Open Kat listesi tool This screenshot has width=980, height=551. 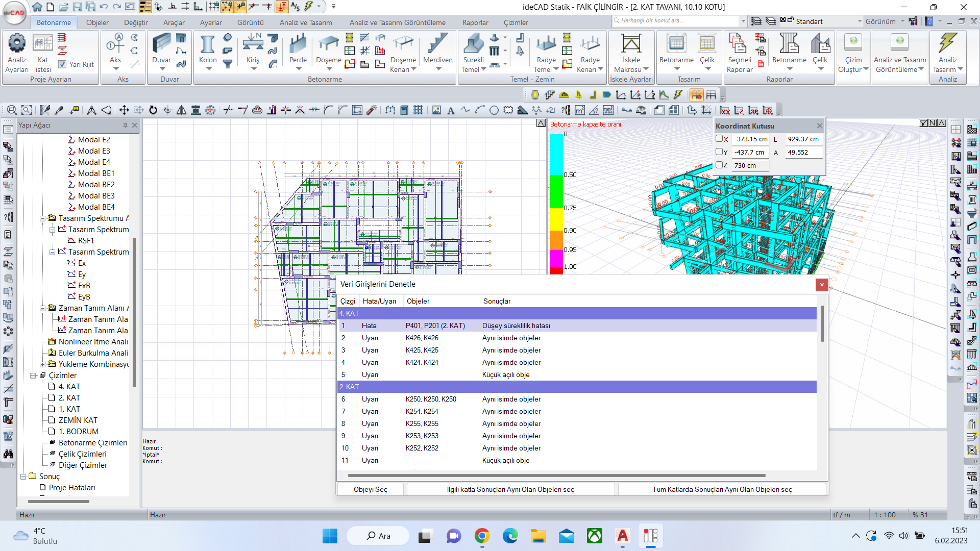pyautogui.click(x=43, y=43)
